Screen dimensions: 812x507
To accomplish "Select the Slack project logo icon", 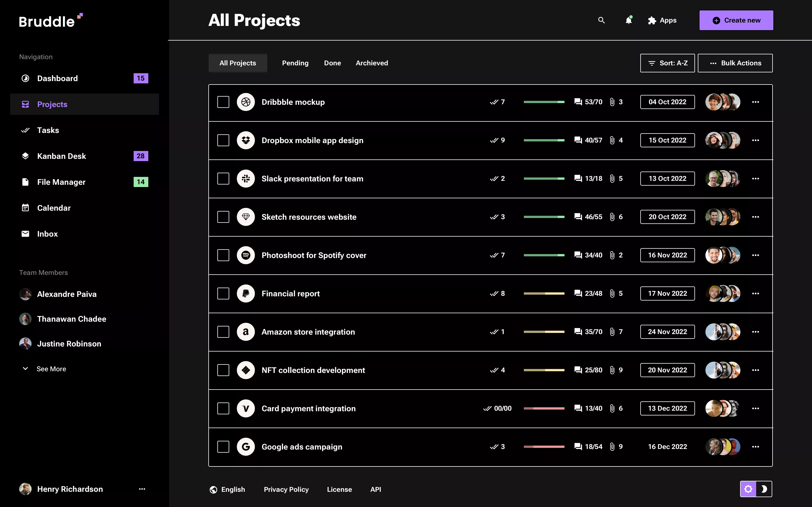I will [x=246, y=178].
